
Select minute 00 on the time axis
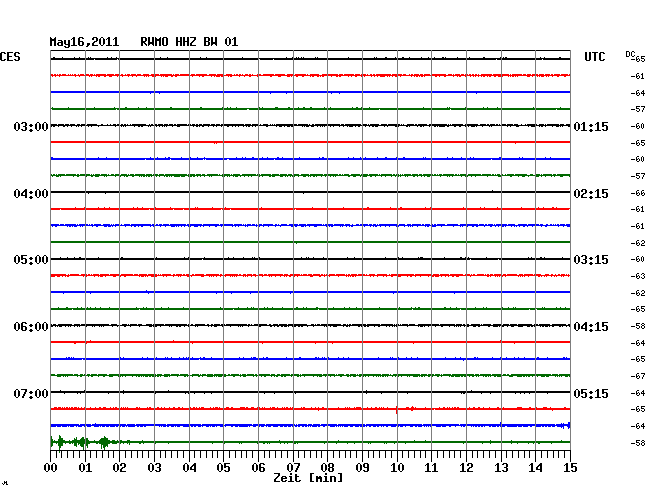coord(51,467)
